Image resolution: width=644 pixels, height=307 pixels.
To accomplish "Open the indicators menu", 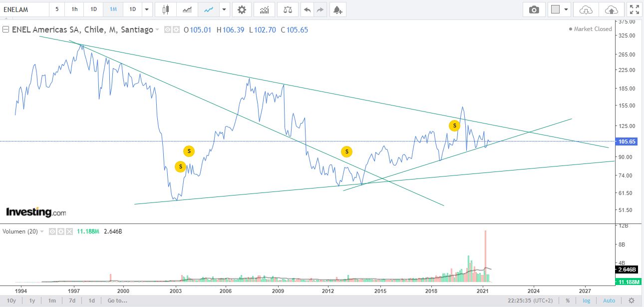I will [x=264, y=9].
